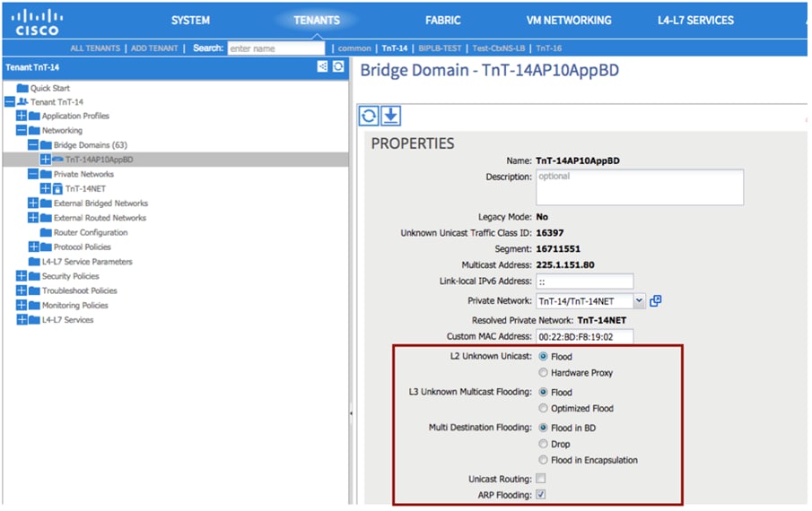
Task: Click the Cisco logo
Action: 37,22
